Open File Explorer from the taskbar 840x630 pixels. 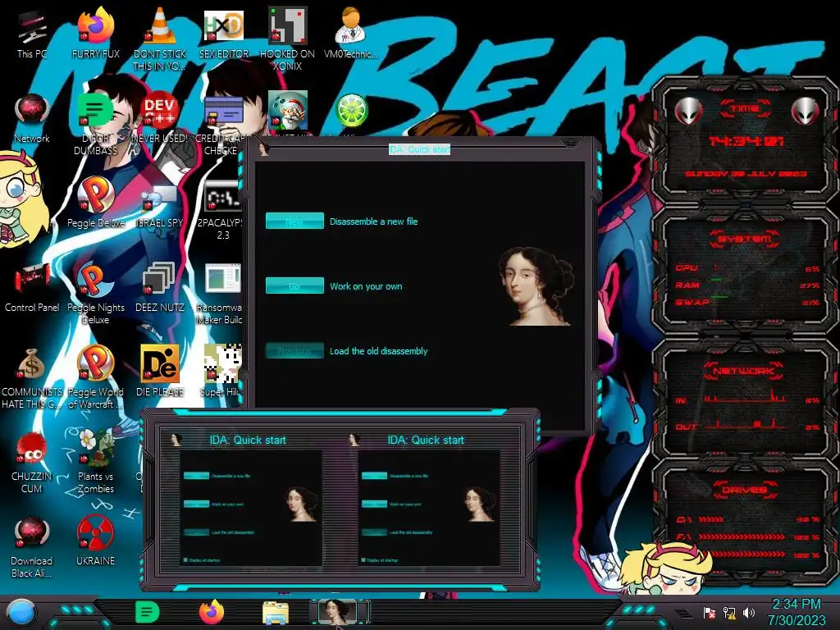(x=276, y=613)
